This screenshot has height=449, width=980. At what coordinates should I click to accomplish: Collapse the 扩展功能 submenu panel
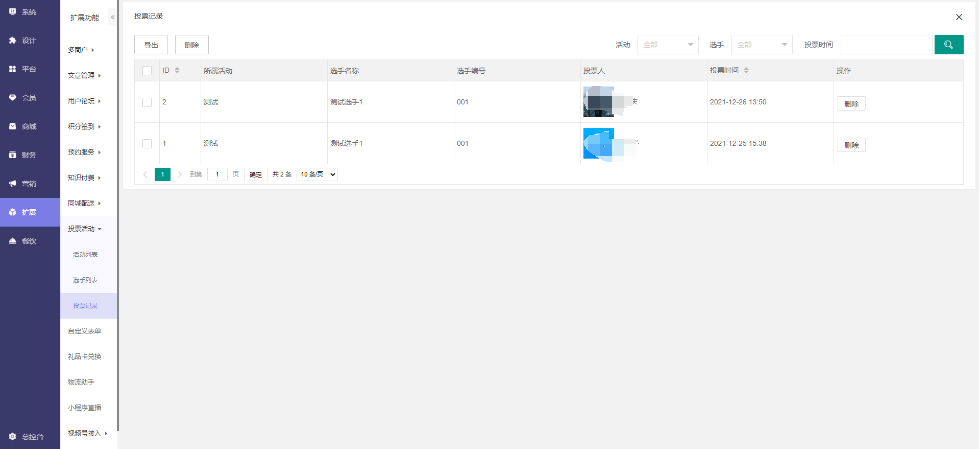pos(111,18)
